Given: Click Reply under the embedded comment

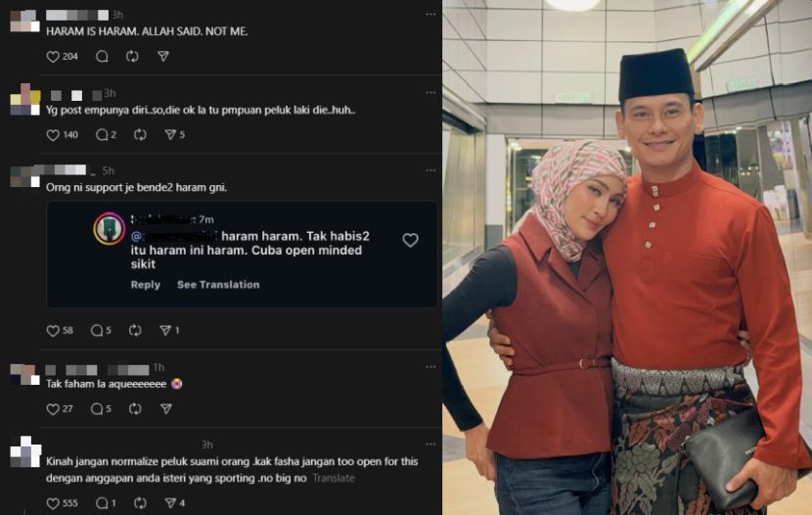Looking at the screenshot, I should click(x=145, y=285).
